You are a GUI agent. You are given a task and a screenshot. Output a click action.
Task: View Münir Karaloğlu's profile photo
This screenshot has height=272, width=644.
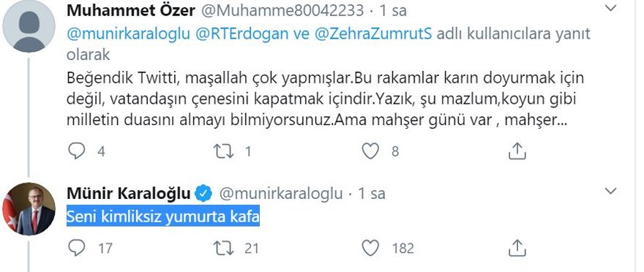coord(29,209)
